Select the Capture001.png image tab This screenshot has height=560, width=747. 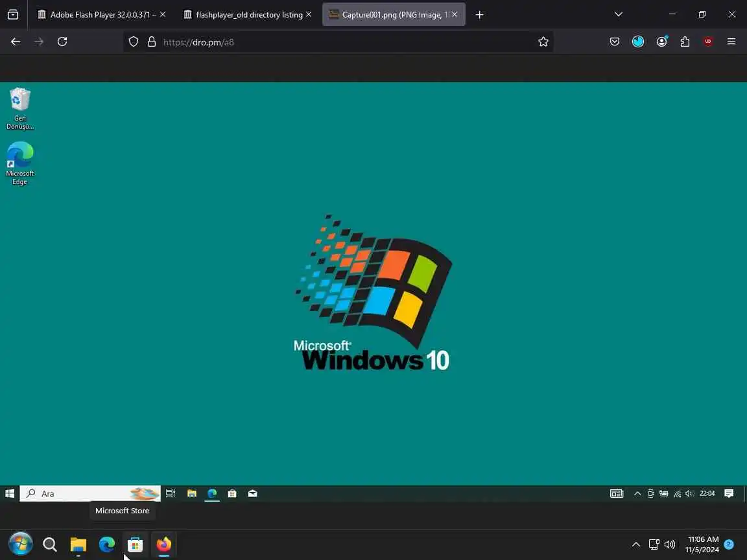[394, 15]
